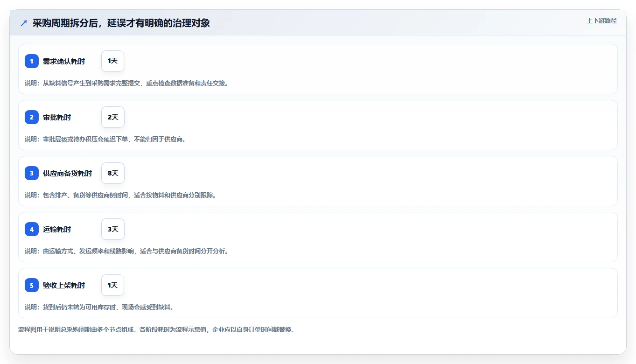Click the 3天 chip for 运输耗时

coord(113,229)
